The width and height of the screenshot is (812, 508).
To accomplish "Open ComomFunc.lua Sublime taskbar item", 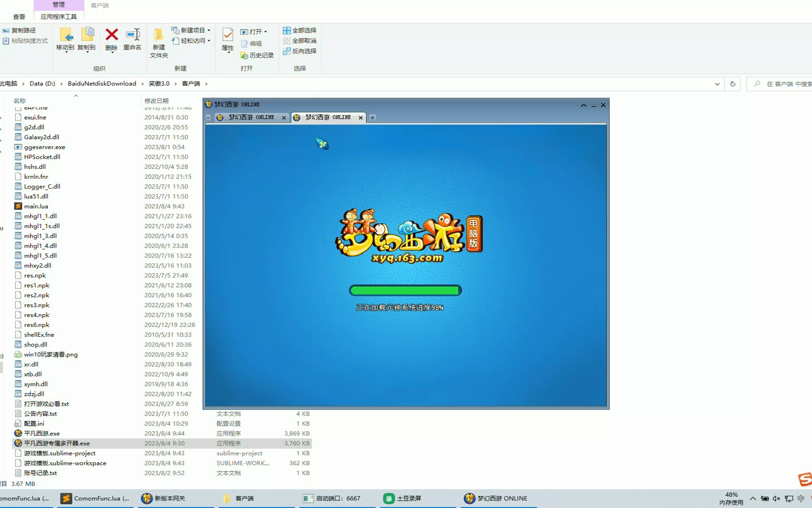I will (x=95, y=499).
